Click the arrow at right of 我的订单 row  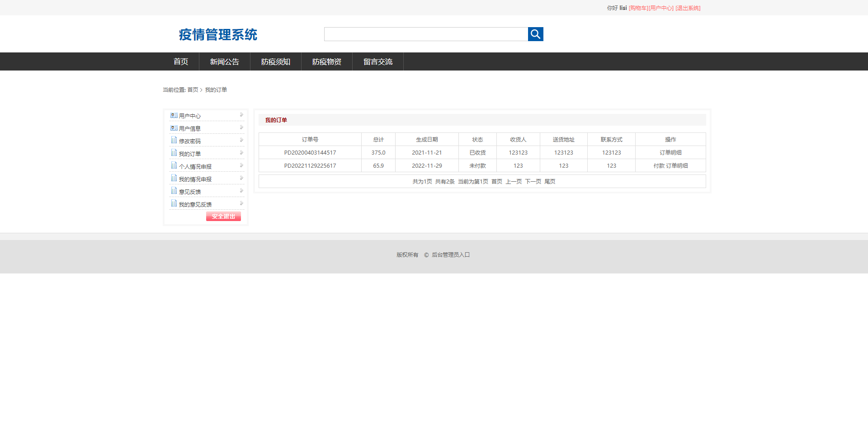[x=241, y=153]
